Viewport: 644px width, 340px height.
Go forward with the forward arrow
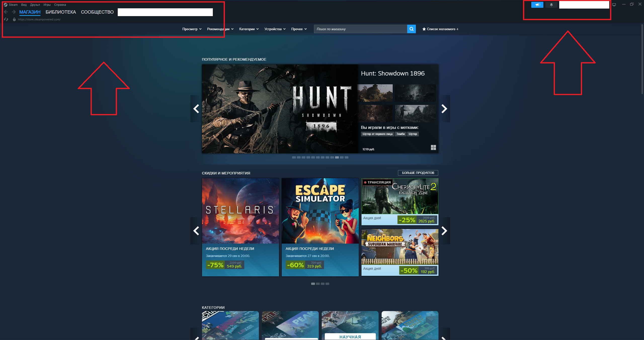[14, 12]
